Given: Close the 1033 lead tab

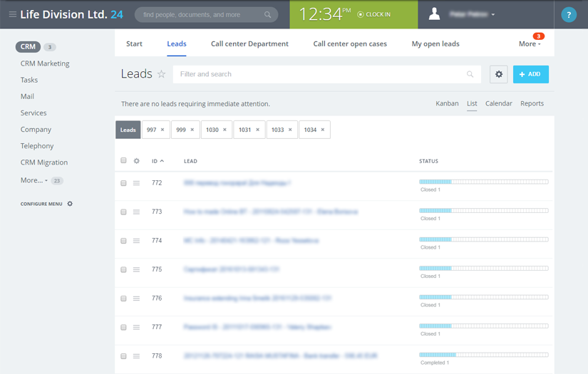Looking at the screenshot, I should (290, 130).
